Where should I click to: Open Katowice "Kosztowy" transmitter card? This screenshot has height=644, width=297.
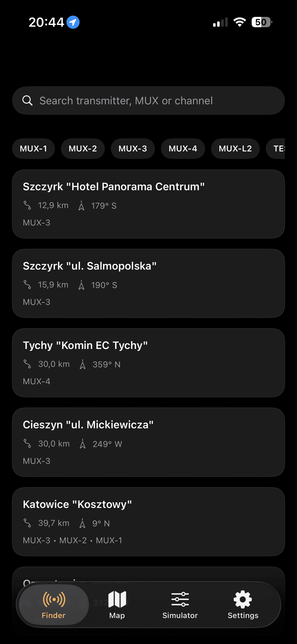click(x=148, y=522)
